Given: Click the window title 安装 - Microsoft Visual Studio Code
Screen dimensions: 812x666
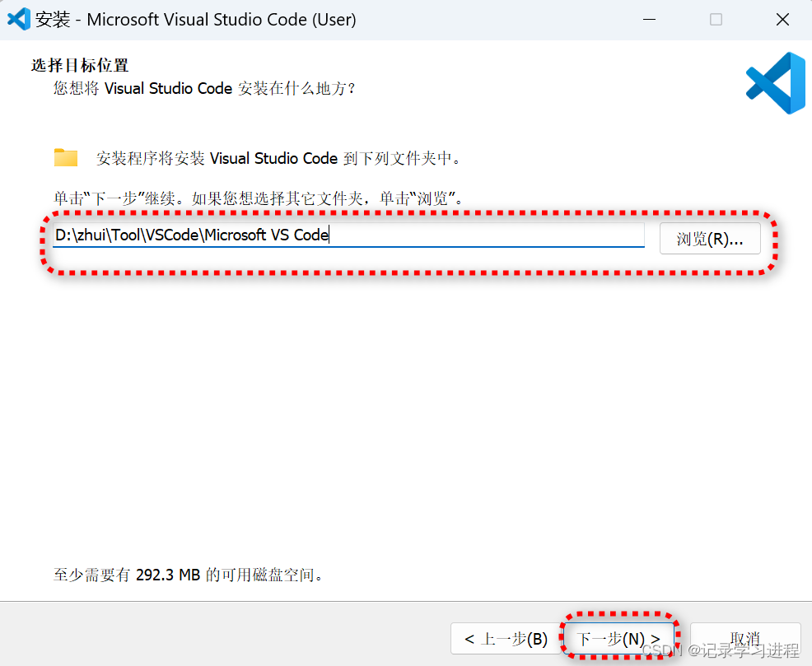Looking at the screenshot, I should point(196,20).
